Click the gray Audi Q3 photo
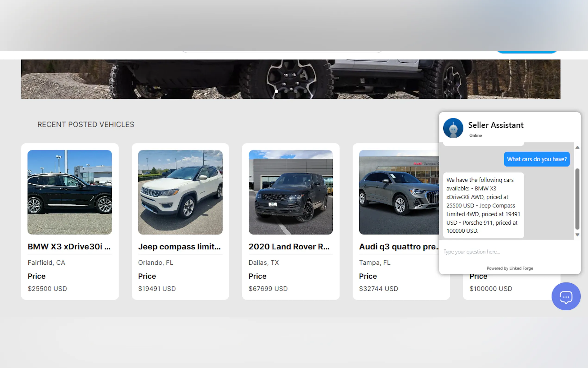The image size is (588, 368). click(399, 192)
